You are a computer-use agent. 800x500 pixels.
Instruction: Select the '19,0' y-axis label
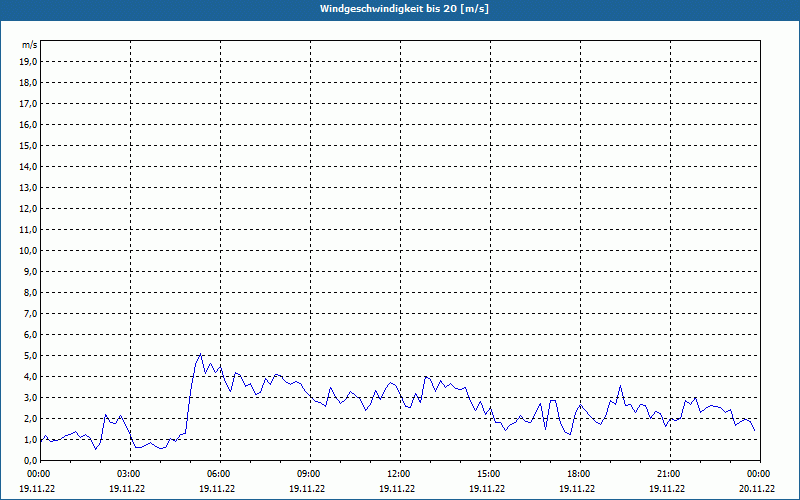pos(28,62)
